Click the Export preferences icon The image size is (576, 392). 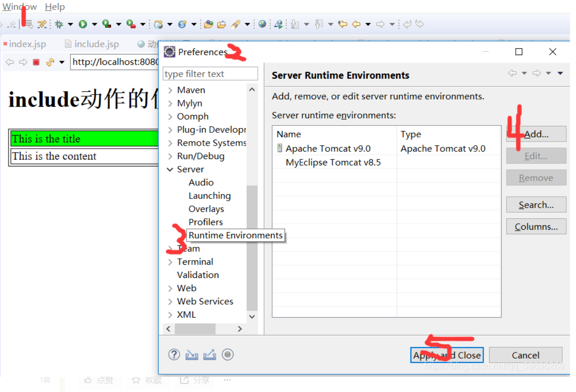pos(209,355)
